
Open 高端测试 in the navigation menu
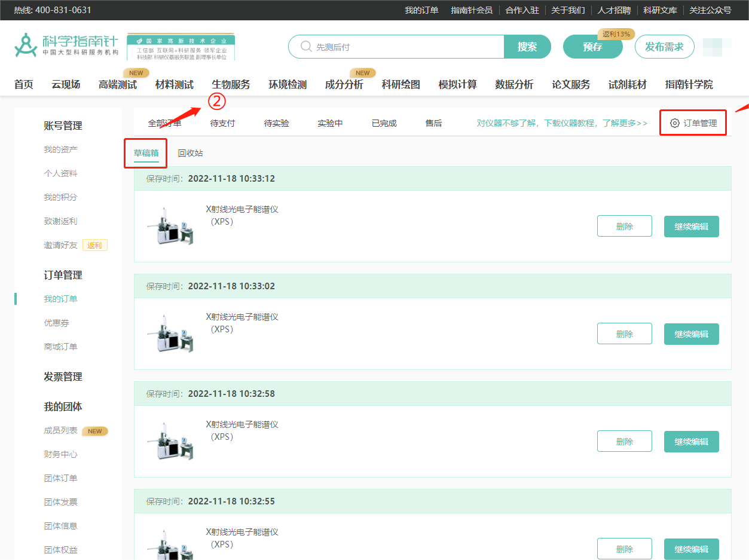tap(118, 85)
